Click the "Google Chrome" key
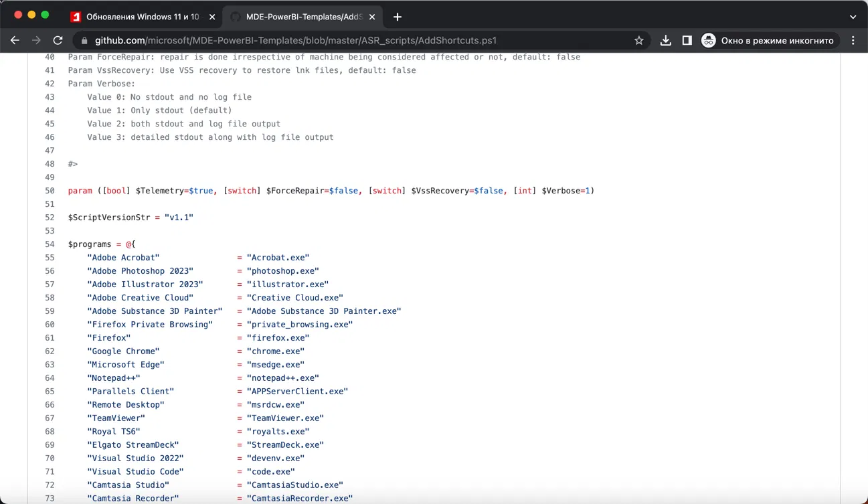Image resolution: width=868 pixels, height=504 pixels. pos(123,351)
